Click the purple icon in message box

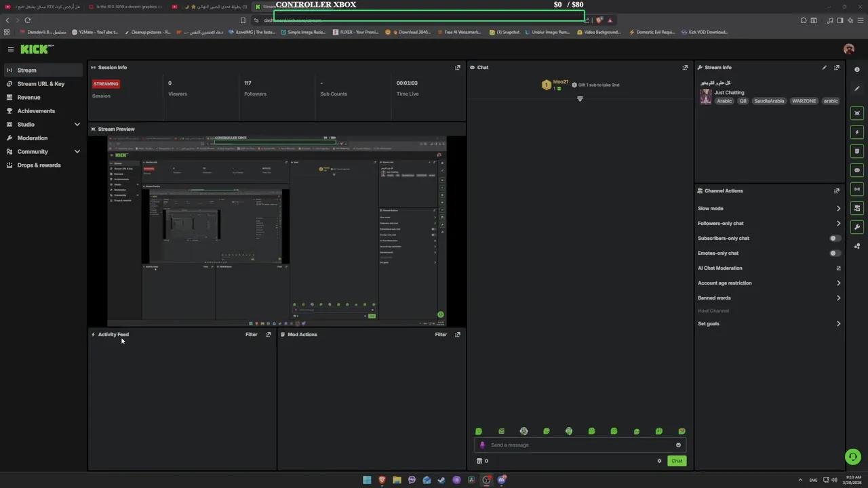(483, 445)
